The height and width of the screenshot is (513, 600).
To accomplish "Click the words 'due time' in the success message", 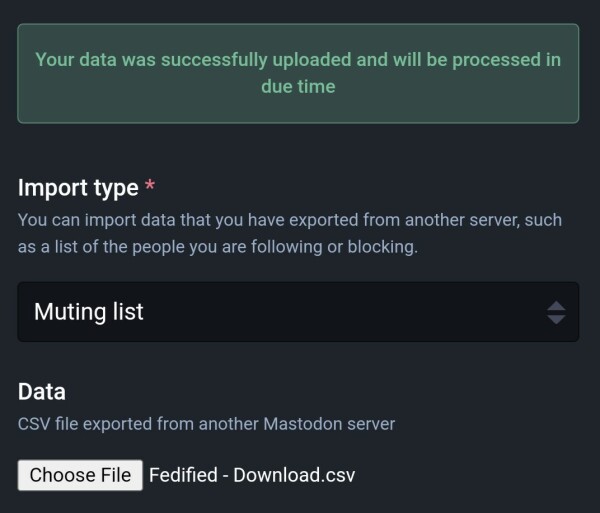I will click(x=298, y=86).
